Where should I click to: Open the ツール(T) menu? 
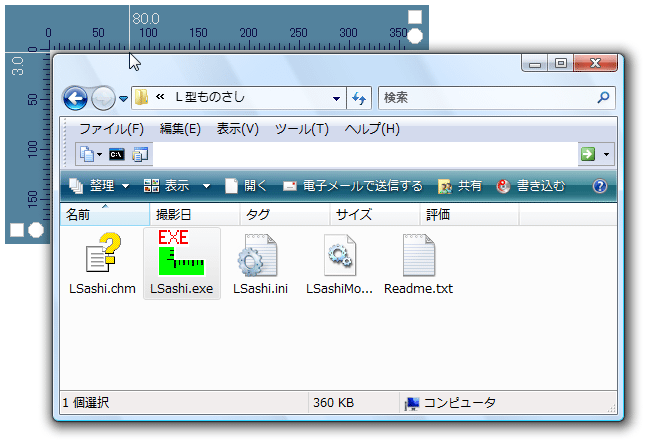(x=302, y=129)
